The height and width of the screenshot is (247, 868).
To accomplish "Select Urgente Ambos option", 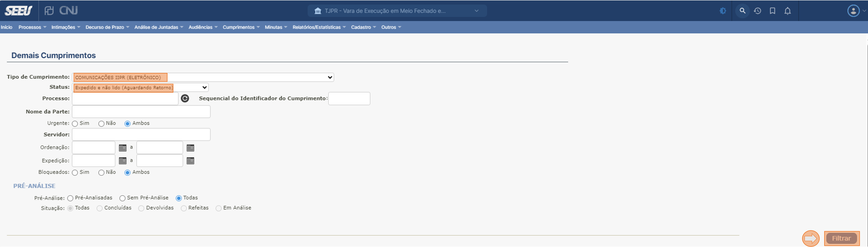I will [x=127, y=124].
